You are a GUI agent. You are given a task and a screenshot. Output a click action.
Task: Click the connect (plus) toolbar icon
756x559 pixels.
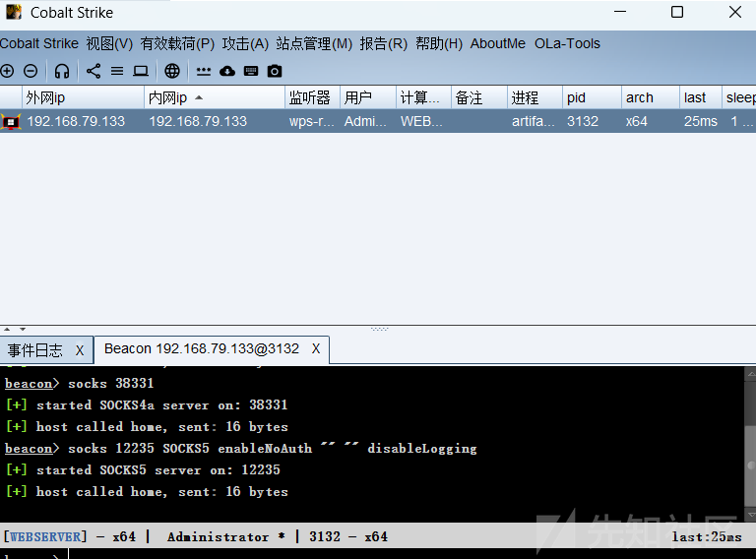coord(7,71)
